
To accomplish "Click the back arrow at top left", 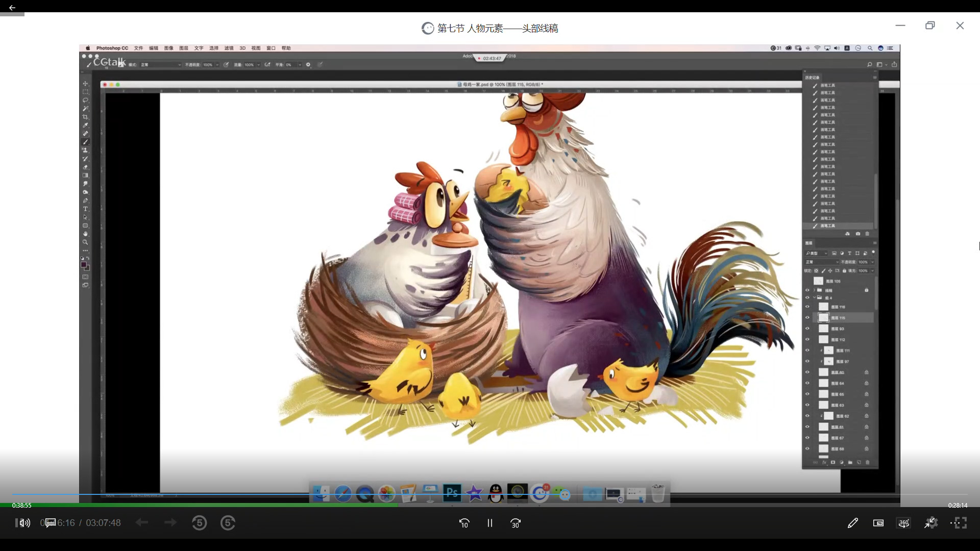I will (12, 8).
